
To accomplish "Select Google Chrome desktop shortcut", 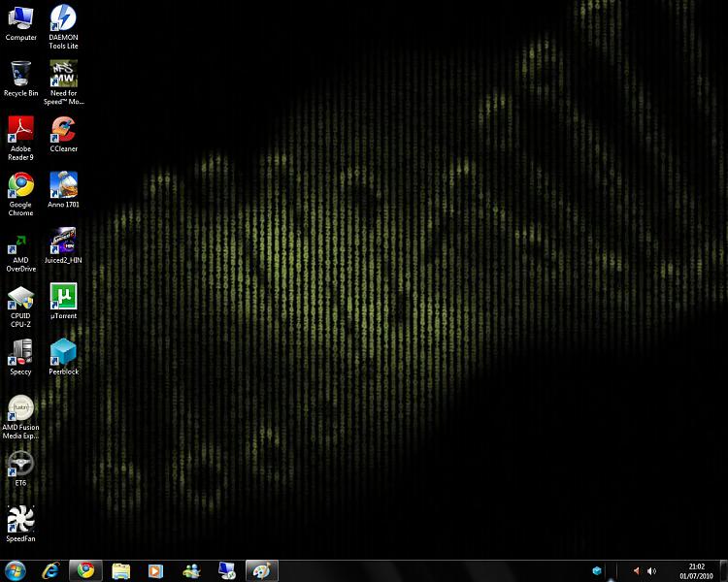I will point(21,194).
